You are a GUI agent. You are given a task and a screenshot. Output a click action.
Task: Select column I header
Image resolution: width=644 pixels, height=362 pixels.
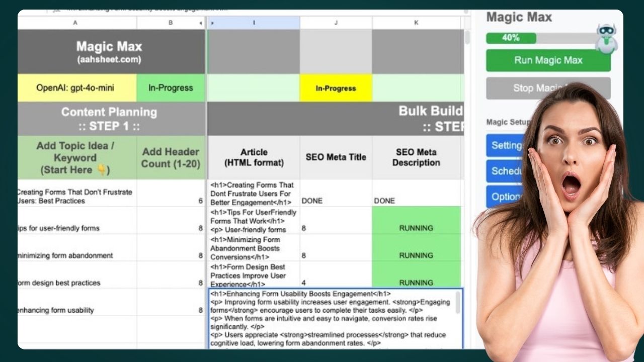pyautogui.click(x=254, y=23)
